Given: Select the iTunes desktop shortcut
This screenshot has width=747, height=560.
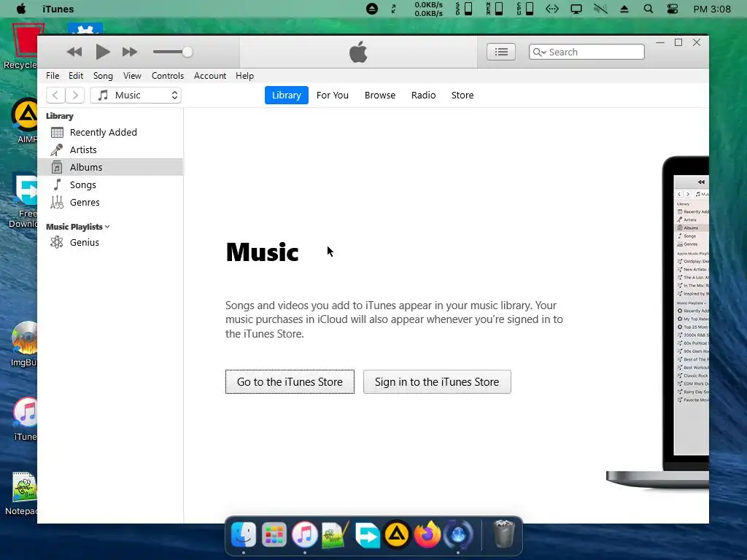Looking at the screenshot, I should coord(25,419).
